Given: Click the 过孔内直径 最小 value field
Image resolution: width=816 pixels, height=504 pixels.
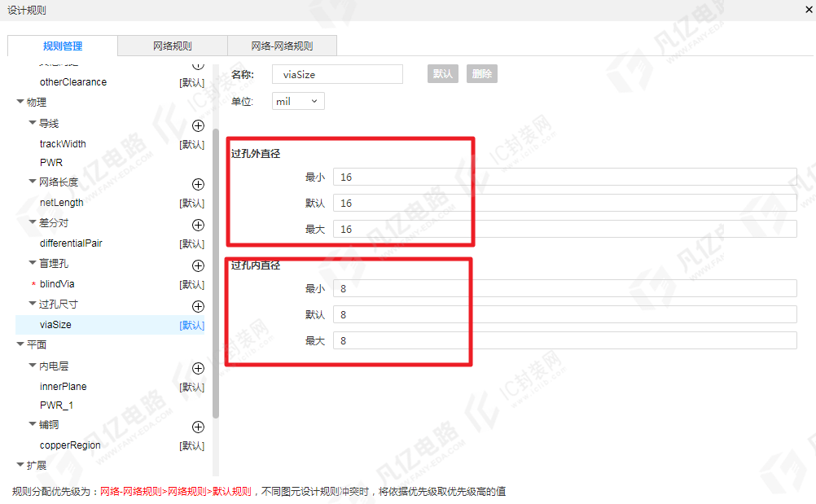Looking at the screenshot, I should (564, 288).
